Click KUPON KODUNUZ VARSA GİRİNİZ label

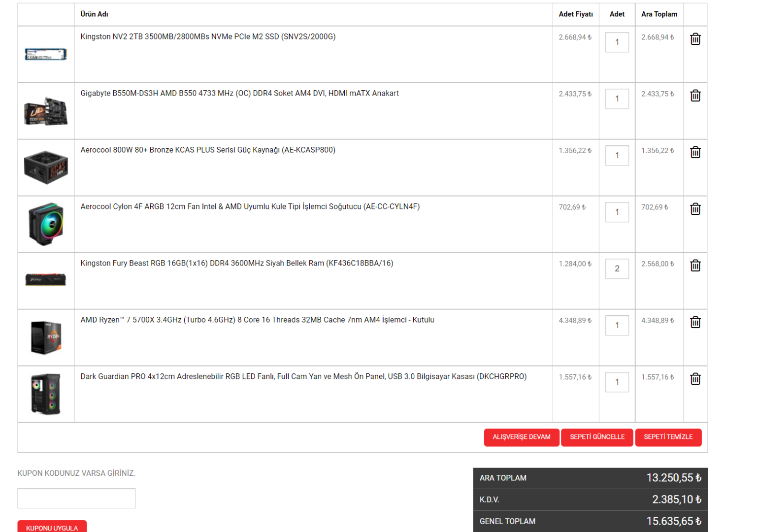pyautogui.click(x=76, y=473)
